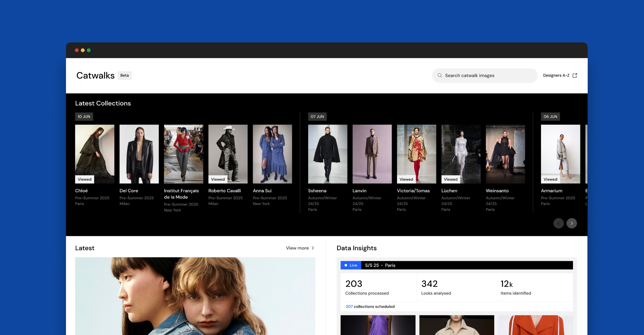This screenshot has height=335, width=644.
Task: Click the Lanvin designer name
Action: pos(360,191)
